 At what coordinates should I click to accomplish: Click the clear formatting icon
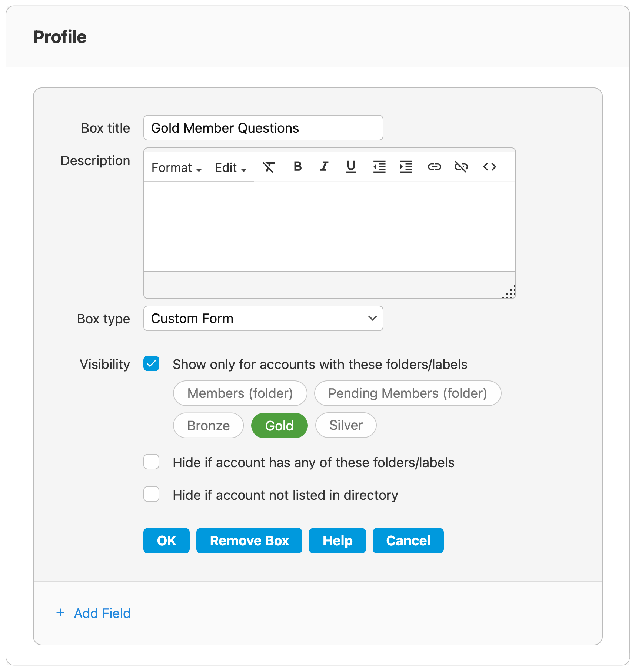[x=269, y=167]
